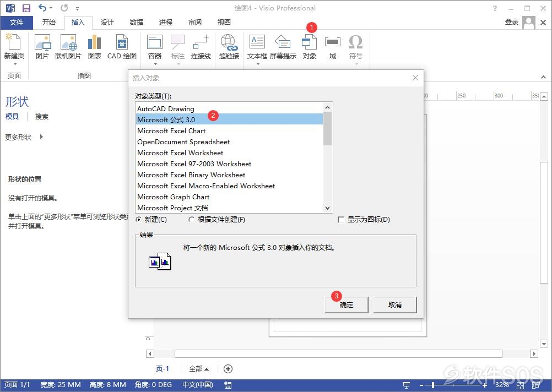
Task: Add a ScreenTip (屏幕提示)
Action: click(x=283, y=42)
